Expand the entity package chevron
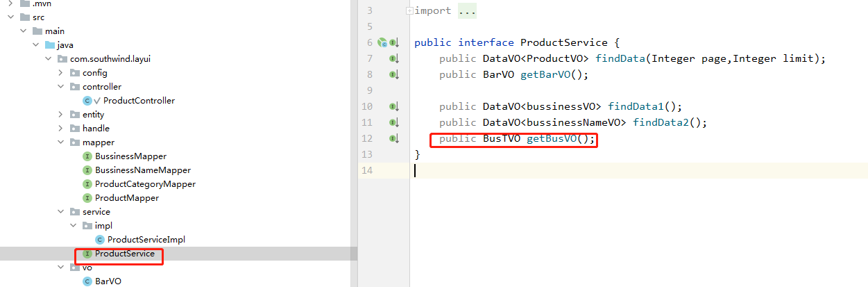Viewport: 868px width, 287px height. [x=61, y=115]
